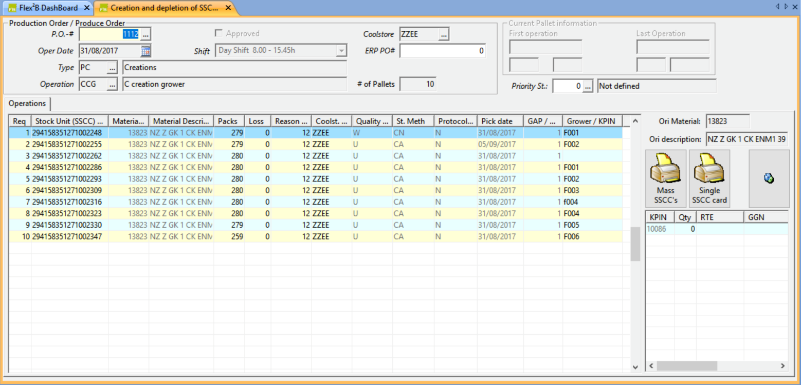The height and width of the screenshot is (385, 801).
Task: Sort by Req column header
Action: pyautogui.click(x=19, y=122)
